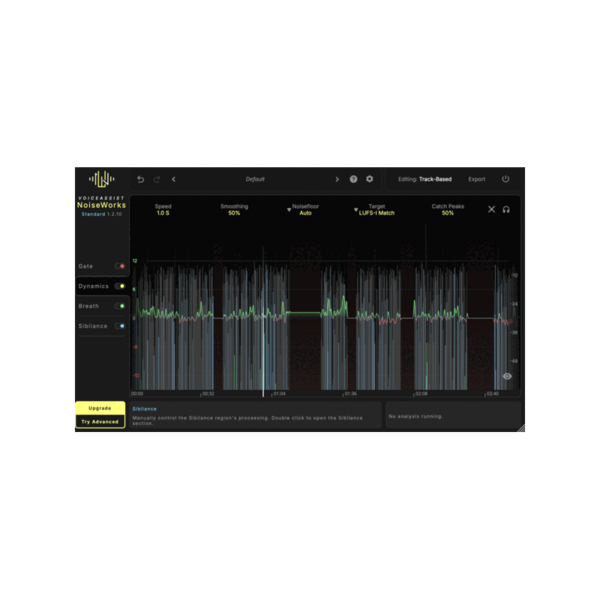Open the Noisefloor dropdown arrow
The height and width of the screenshot is (600, 600).
pyautogui.click(x=289, y=210)
